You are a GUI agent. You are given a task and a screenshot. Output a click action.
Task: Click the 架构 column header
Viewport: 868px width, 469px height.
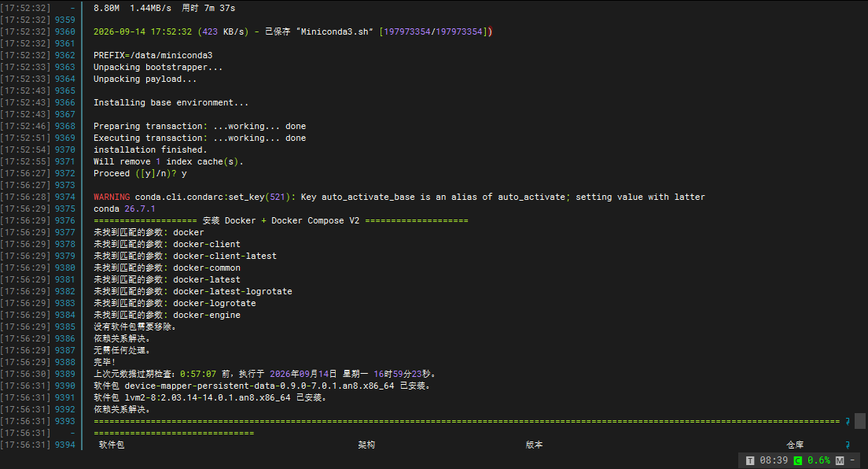click(366, 445)
